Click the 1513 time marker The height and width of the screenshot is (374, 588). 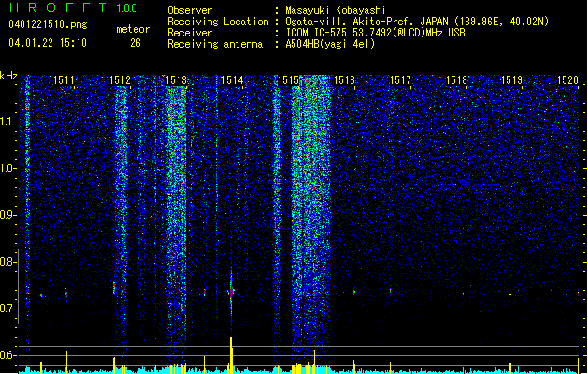click(x=176, y=79)
